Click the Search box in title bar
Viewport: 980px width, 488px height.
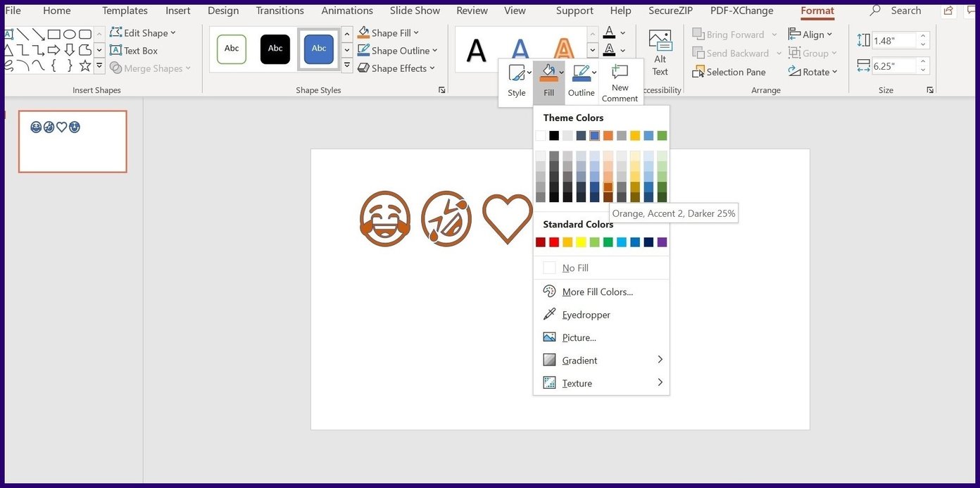point(896,11)
